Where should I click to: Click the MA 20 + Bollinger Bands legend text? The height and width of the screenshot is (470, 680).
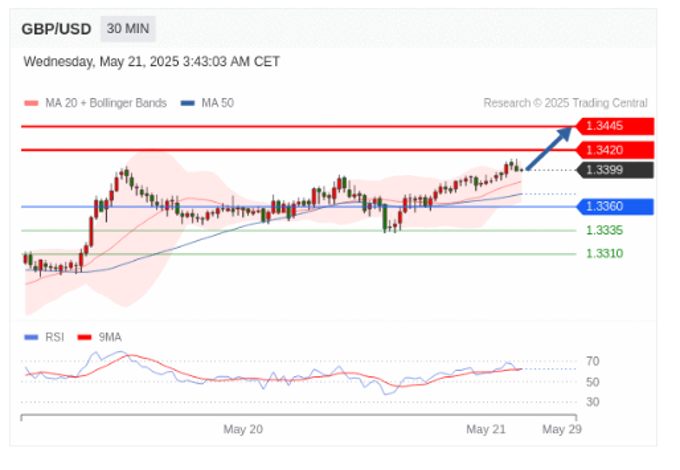pos(106,103)
